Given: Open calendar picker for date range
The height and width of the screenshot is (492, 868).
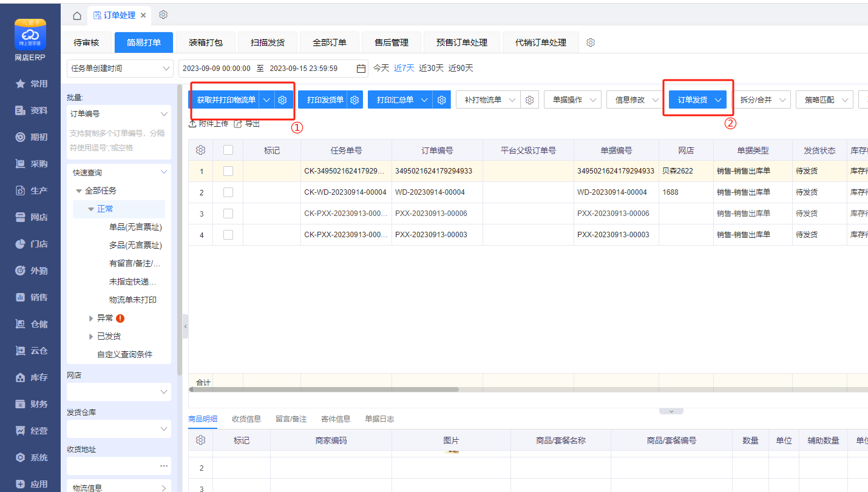Looking at the screenshot, I should [361, 69].
